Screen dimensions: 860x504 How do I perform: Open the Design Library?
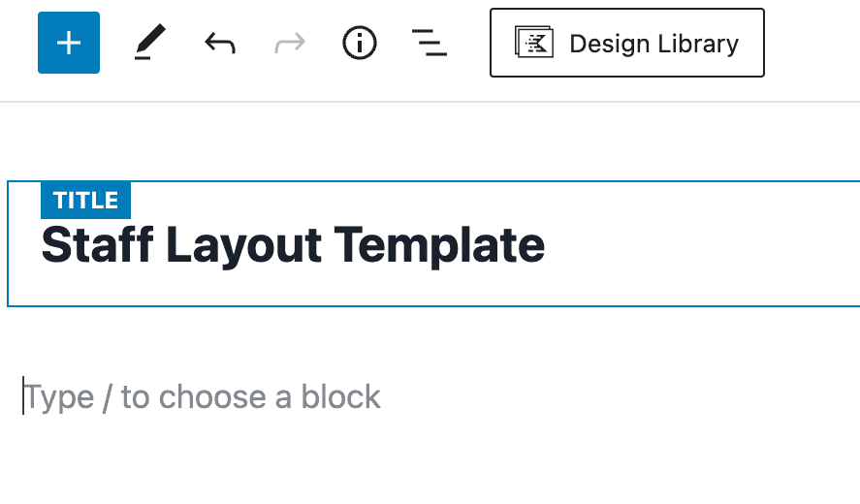(x=627, y=43)
